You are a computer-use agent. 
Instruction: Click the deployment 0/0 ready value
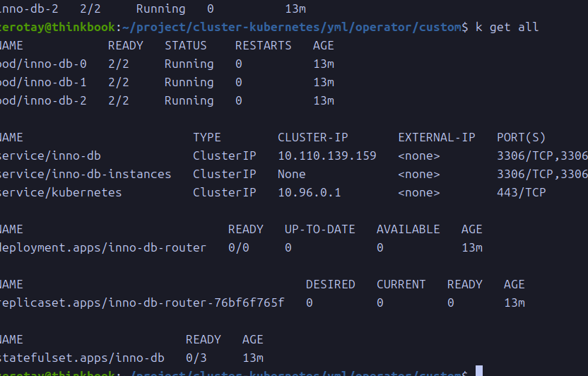(x=238, y=247)
